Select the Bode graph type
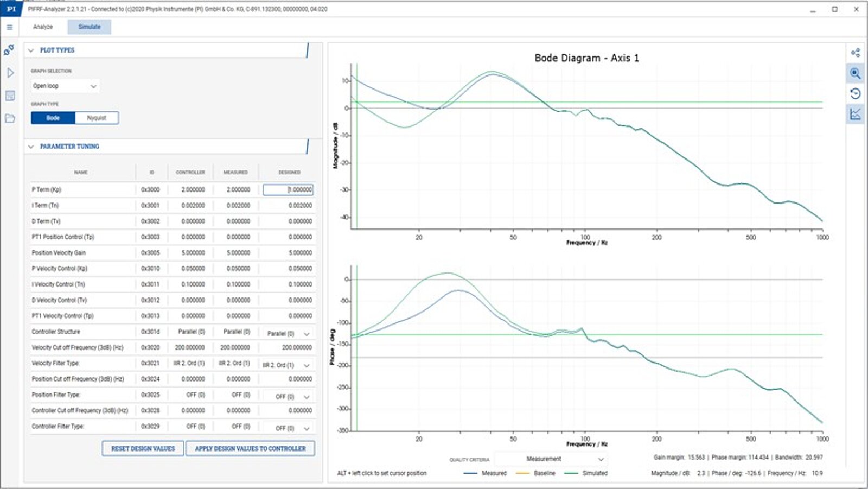Viewport: 868px width, 489px height. pyautogui.click(x=53, y=118)
